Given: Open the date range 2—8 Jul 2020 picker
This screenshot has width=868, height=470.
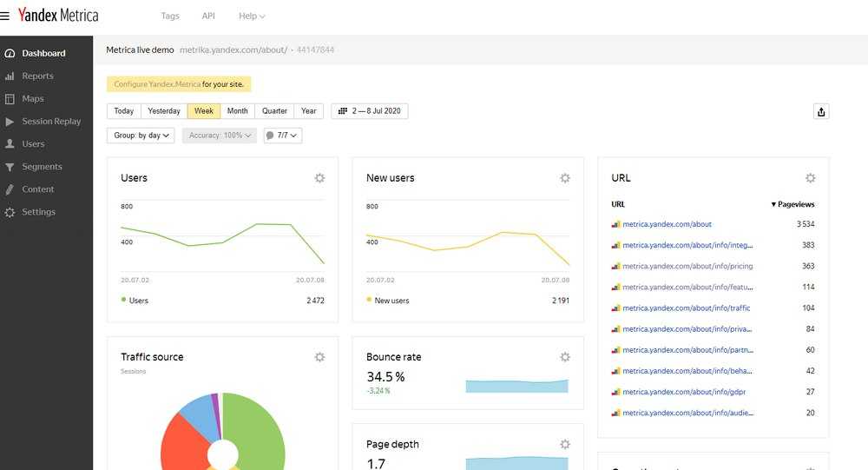Looking at the screenshot, I should (370, 111).
